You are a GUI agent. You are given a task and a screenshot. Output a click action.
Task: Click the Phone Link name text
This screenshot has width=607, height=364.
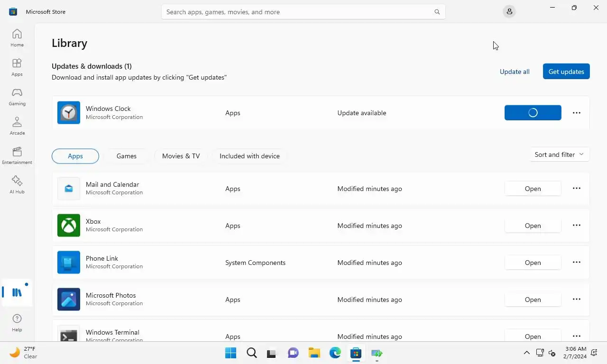pos(102,258)
